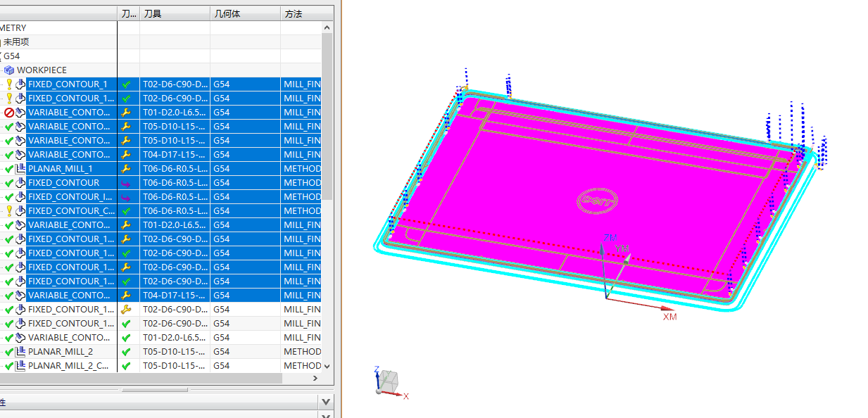Viewport: 868px width, 418px height.
Task: Select the FIXED_CONTOUR operation
Action: click(x=64, y=183)
